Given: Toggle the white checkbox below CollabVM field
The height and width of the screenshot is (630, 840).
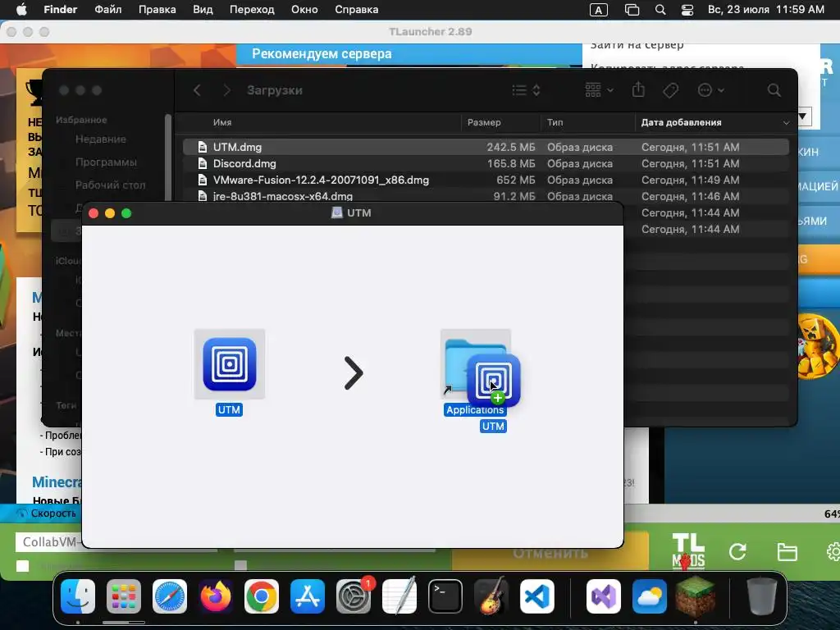Looking at the screenshot, I should [22, 566].
